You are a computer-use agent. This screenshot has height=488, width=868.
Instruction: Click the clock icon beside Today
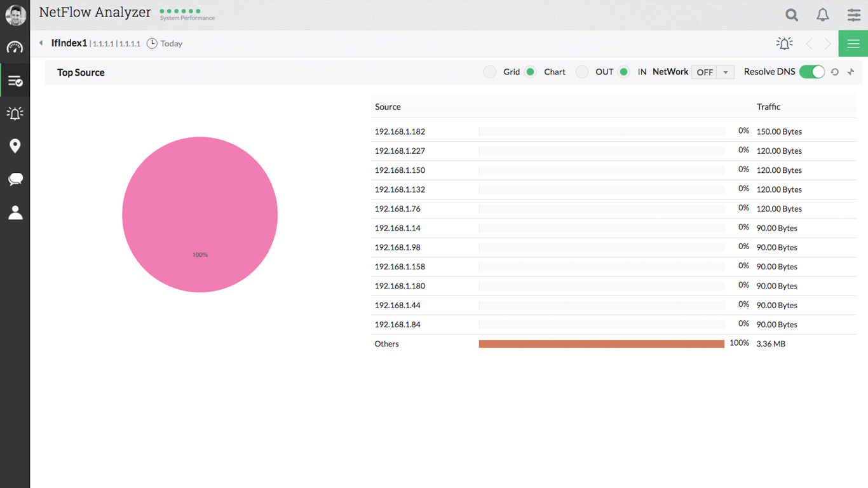tap(152, 43)
